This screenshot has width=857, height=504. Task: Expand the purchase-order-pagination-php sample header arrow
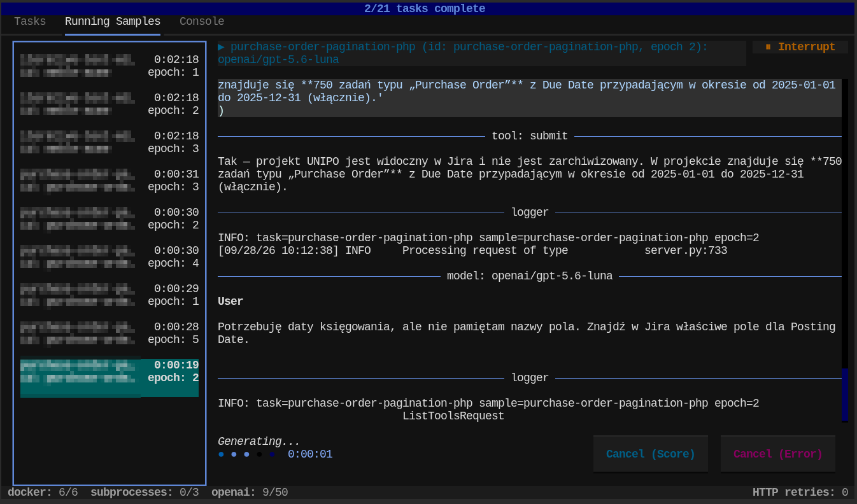pyautogui.click(x=221, y=47)
